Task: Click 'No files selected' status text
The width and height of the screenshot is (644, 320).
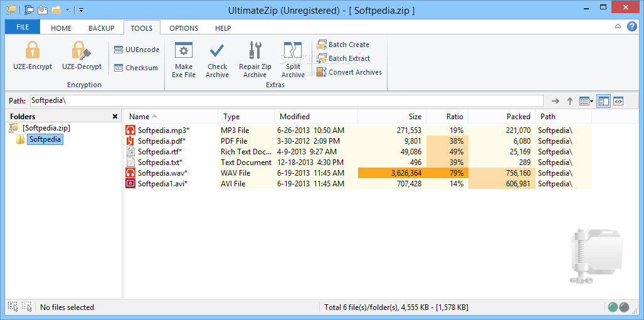Action: click(x=67, y=307)
